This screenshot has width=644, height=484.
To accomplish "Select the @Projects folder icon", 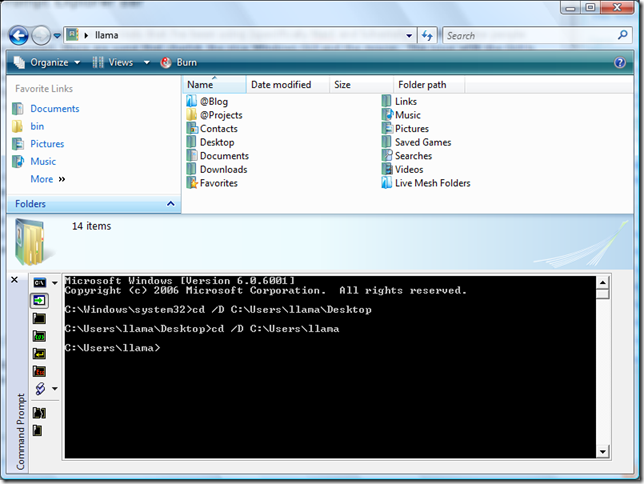I will coord(191,115).
